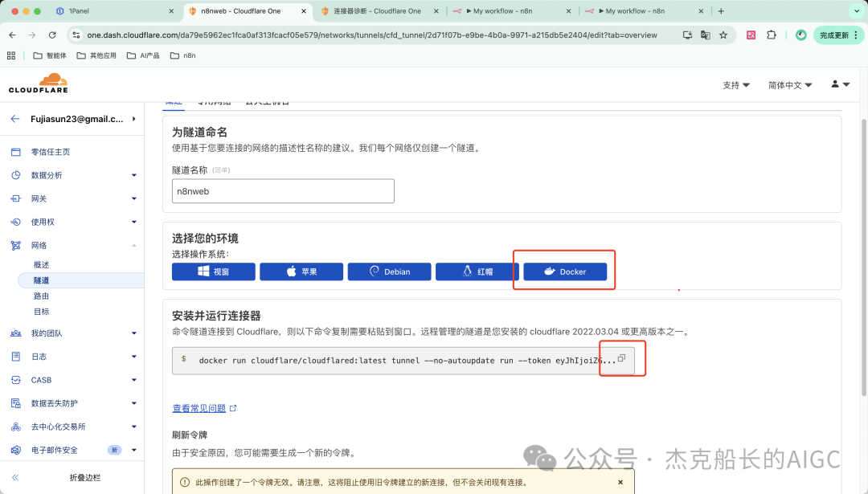Select the Debian environment button
The height and width of the screenshot is (494, 868).
coord(389,271)
